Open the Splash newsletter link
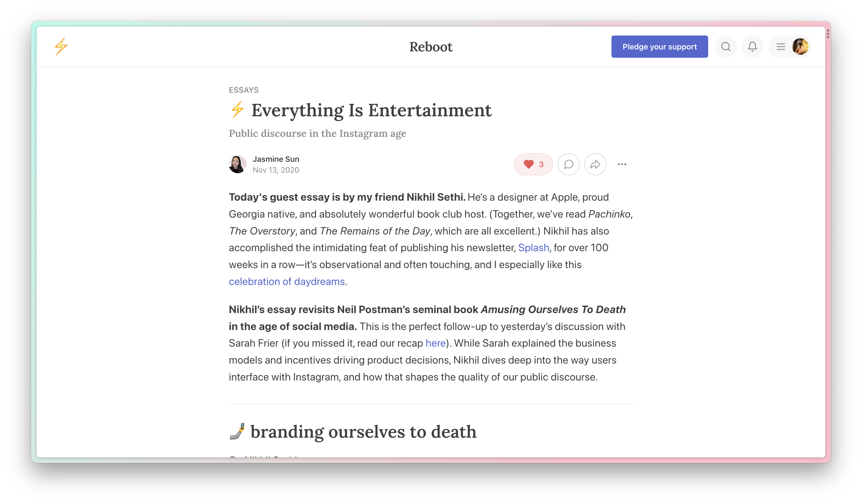This screenshot has width=862, height=504. pyautogui.click(x=533, y=248)
